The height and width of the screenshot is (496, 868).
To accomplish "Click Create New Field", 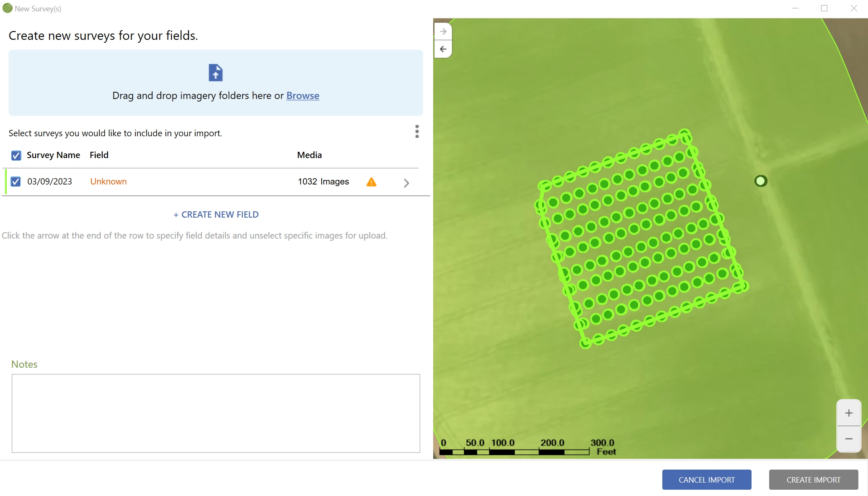I will [x=216, y=215].
